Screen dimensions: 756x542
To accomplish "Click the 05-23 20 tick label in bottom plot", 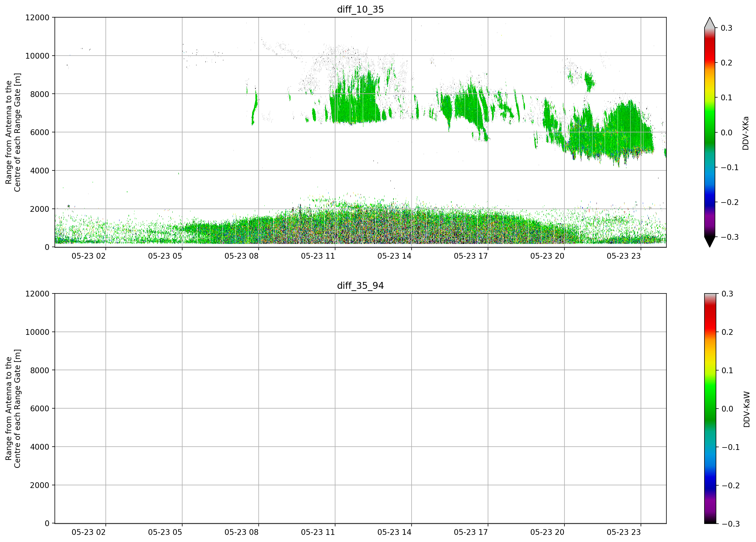I will [x=547, y=532].
